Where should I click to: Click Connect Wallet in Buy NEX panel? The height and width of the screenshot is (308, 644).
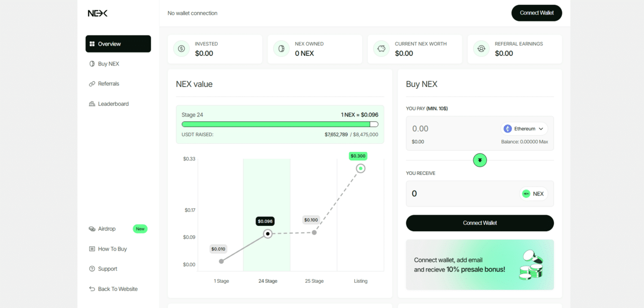(x=480, y=223)
